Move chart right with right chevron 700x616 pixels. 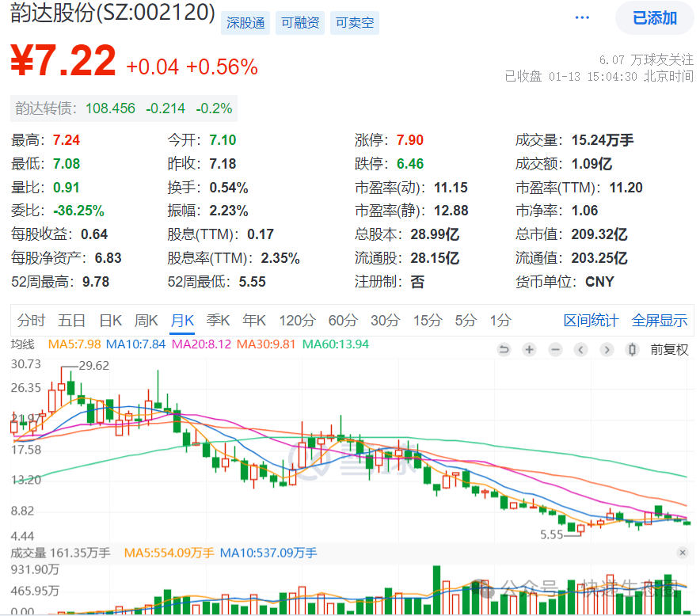pos(607,349)
